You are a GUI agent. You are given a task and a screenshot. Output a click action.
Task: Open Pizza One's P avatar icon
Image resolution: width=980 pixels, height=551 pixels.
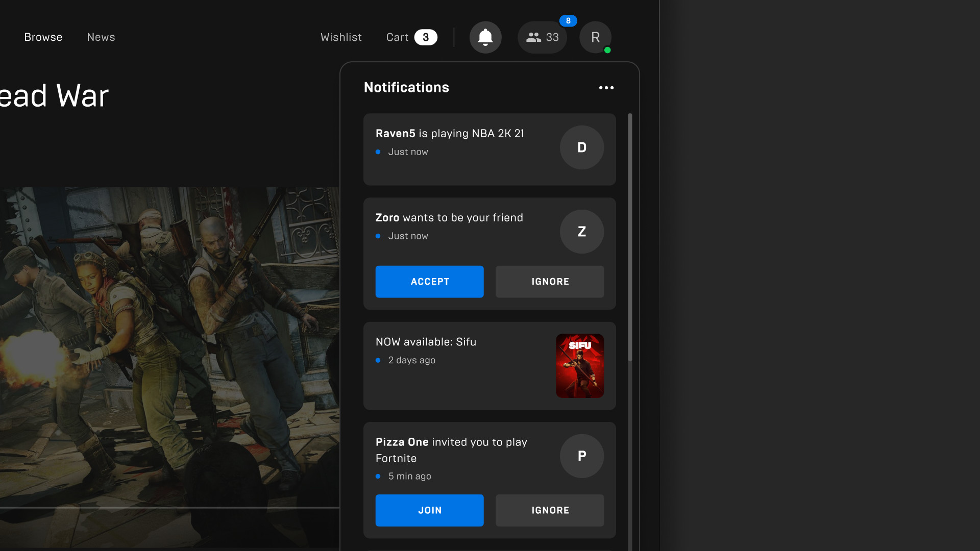581,456
